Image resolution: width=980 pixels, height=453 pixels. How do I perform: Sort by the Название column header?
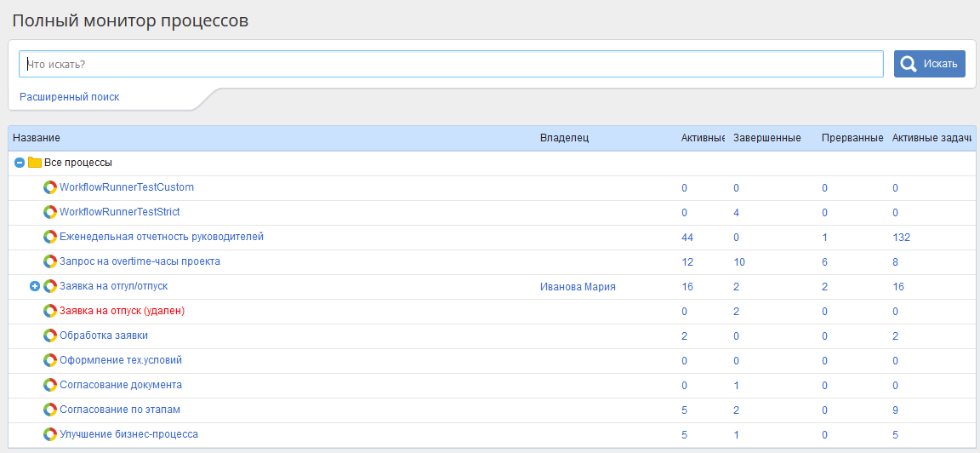pyautogui.click(x=37, y=138)
